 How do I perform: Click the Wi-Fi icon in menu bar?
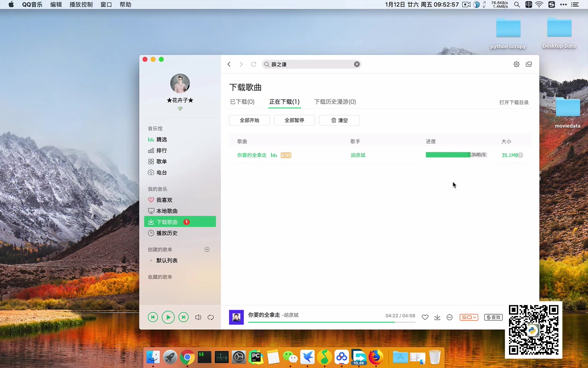539,5
